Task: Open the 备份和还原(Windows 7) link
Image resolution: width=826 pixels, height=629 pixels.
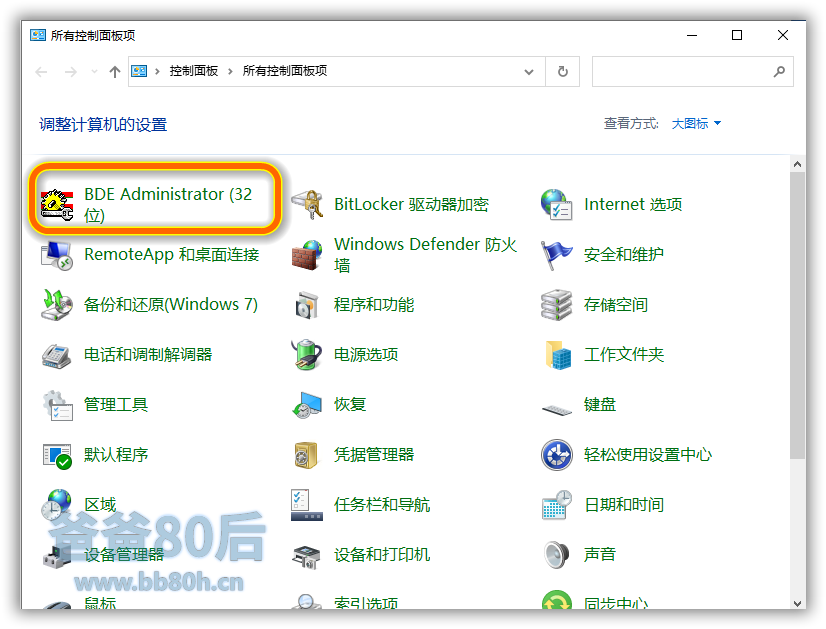Action: pyautogui.click(x=171, y=304)
